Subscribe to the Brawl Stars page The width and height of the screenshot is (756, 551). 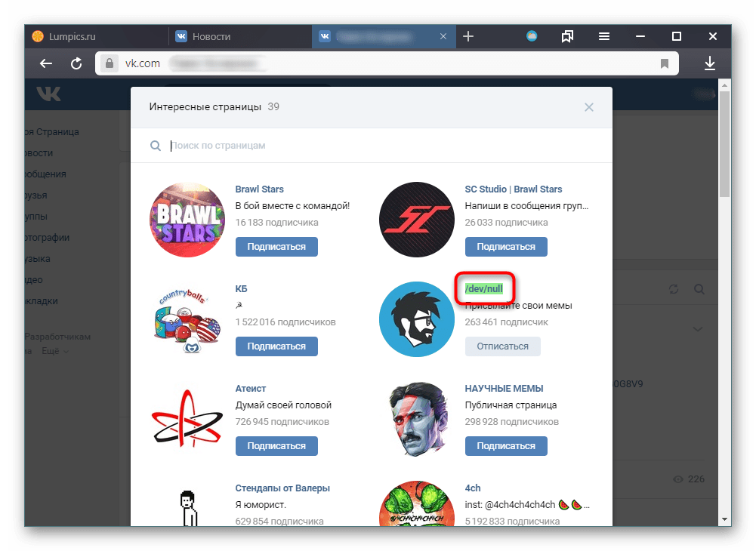pos(276,246)
